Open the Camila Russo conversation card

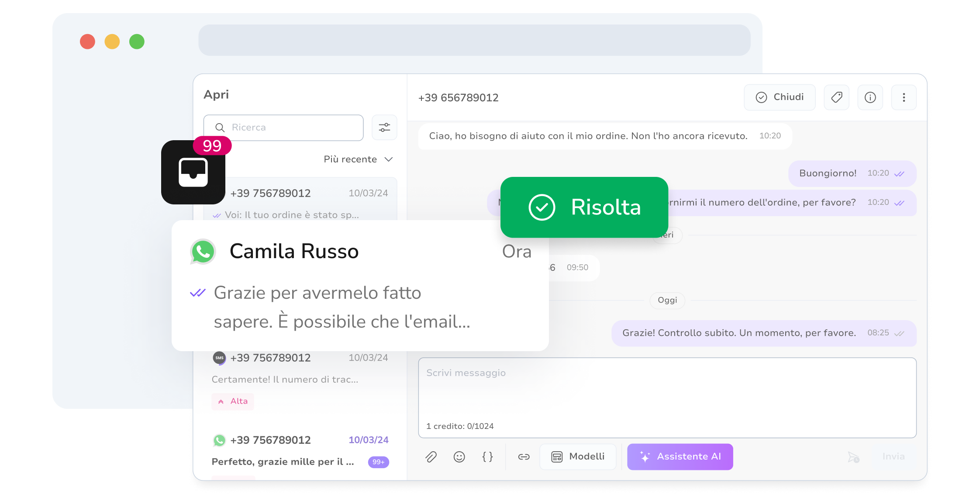(x=360, y=286)
